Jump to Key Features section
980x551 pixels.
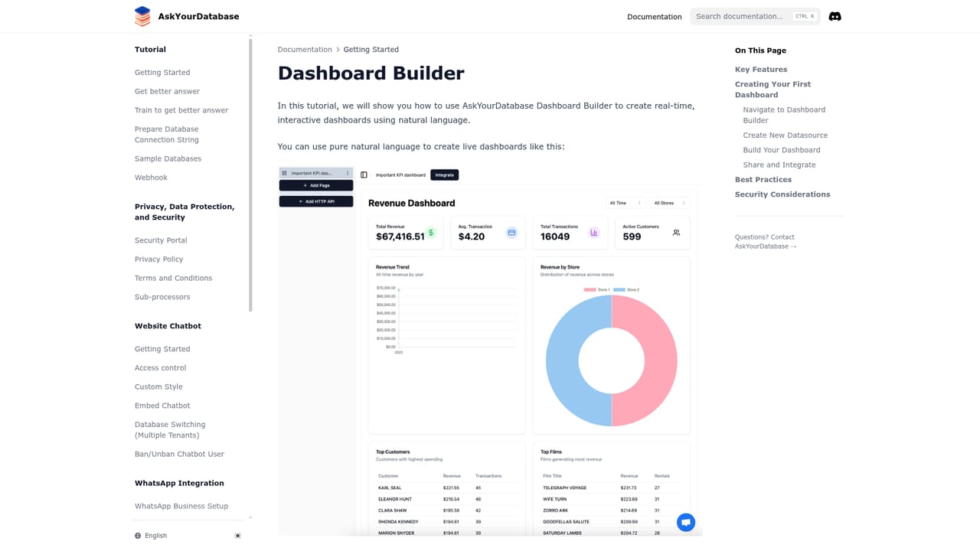761,70
